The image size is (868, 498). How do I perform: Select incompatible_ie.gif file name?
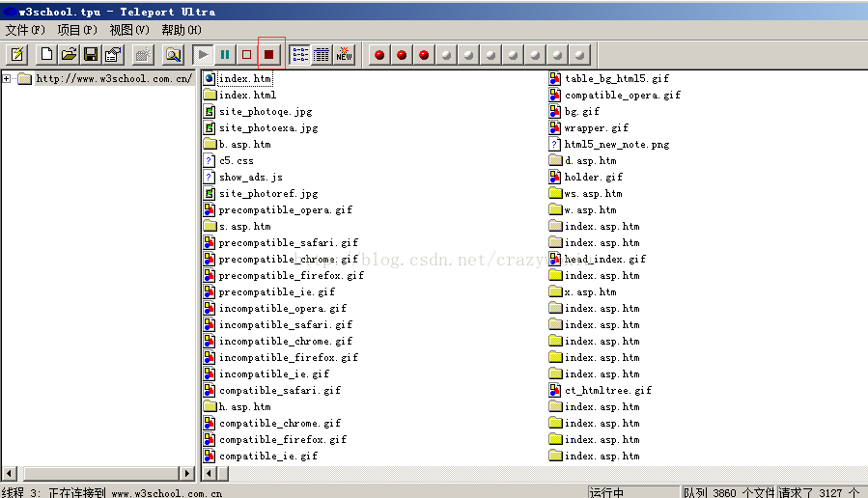(x=274, y=374)
